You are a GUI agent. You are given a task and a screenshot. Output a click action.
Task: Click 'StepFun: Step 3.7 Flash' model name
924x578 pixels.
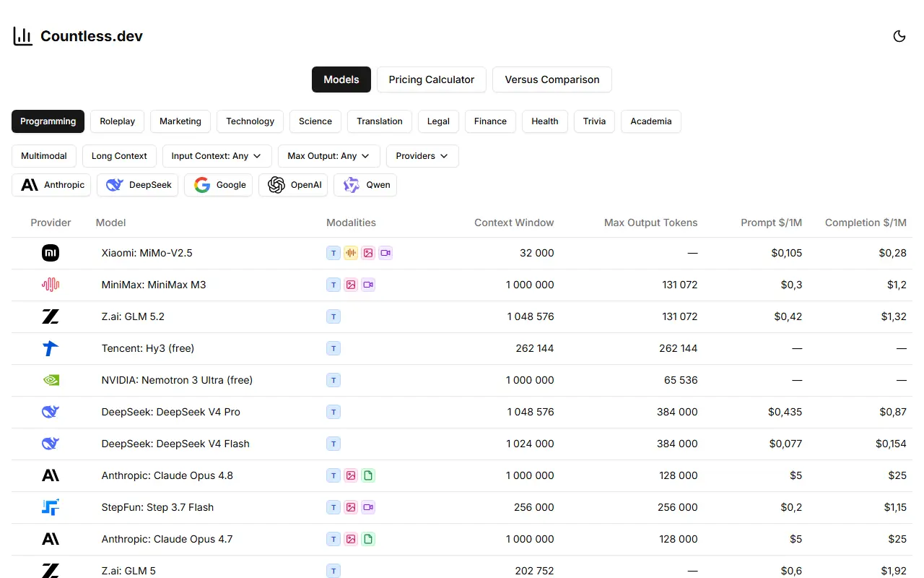pyautogui.click(x=157, y=507)
